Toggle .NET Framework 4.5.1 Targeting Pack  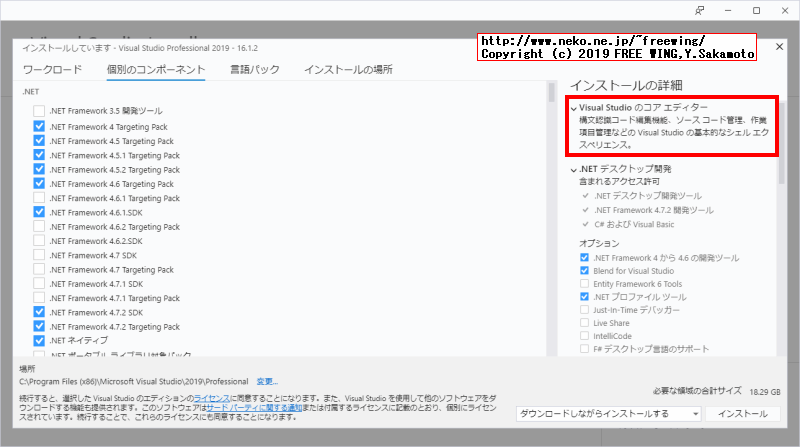click(39, 155)
